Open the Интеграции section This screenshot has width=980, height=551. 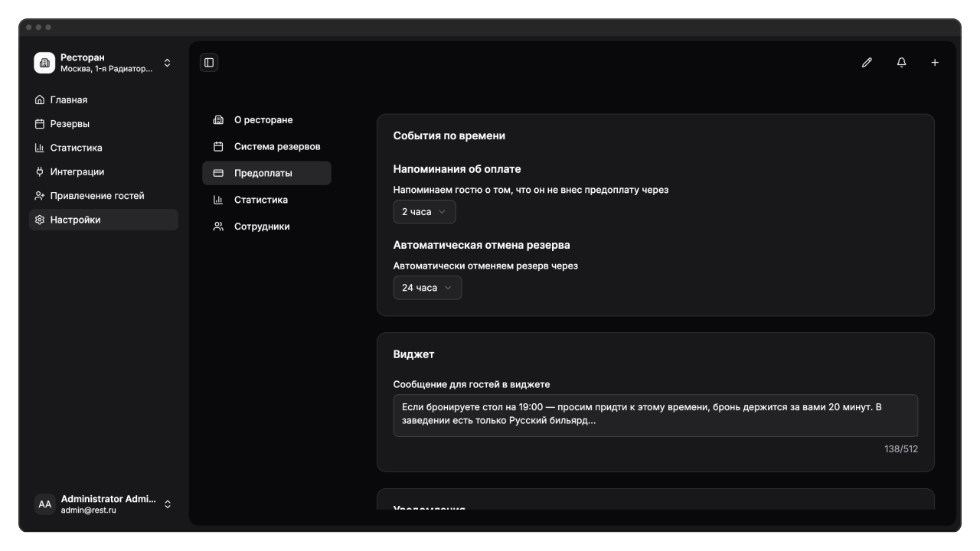click(77, 171)
